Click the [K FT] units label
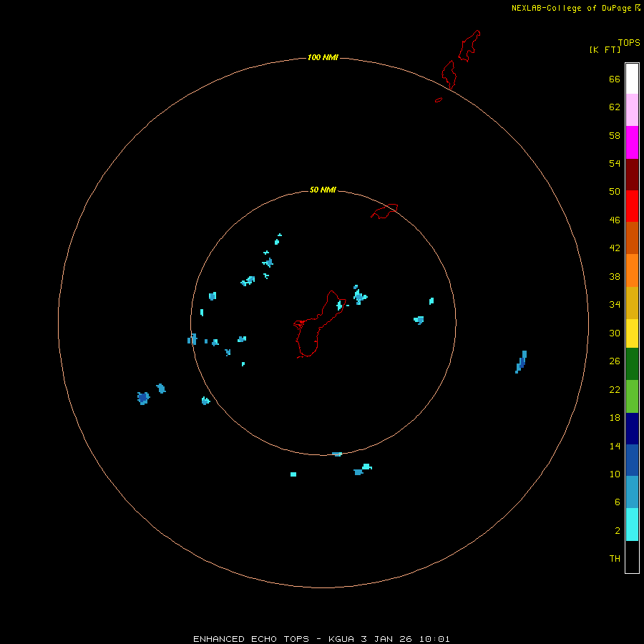The height and width of the screenshot is (644, 644). pyautogui.click(x=605, y=49)
